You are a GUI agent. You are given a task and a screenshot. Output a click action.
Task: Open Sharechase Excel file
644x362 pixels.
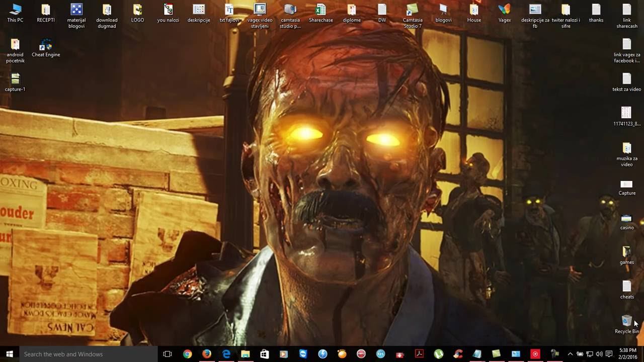click(321, 13)
